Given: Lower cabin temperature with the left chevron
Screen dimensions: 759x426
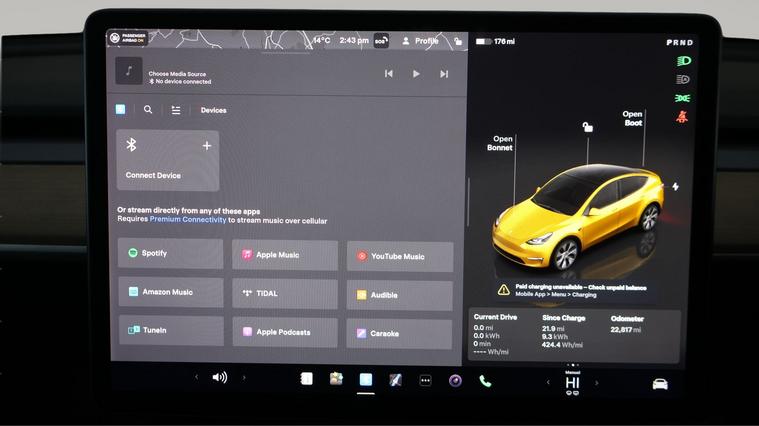Looking at the screenshot, I should (x=547, y=382).
